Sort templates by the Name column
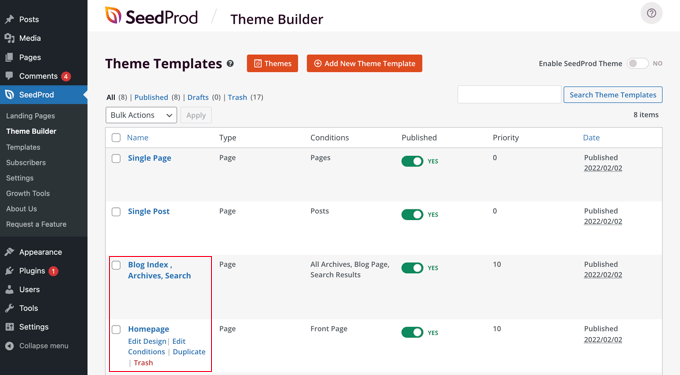This screenshot has width=680, height=375. click(x=137, y=137)
